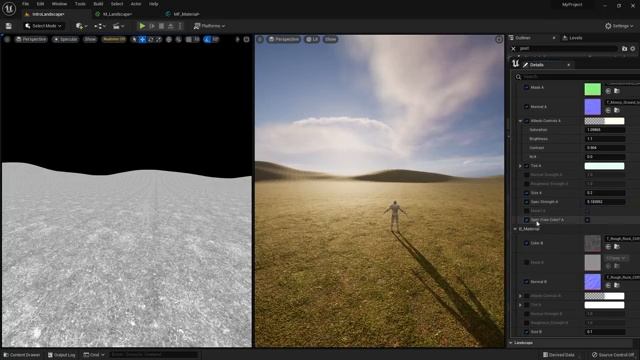Open the Blueprints dropdown in the toolbar
The width and height of the screenshot is (640, 360).
coord(100,26)
